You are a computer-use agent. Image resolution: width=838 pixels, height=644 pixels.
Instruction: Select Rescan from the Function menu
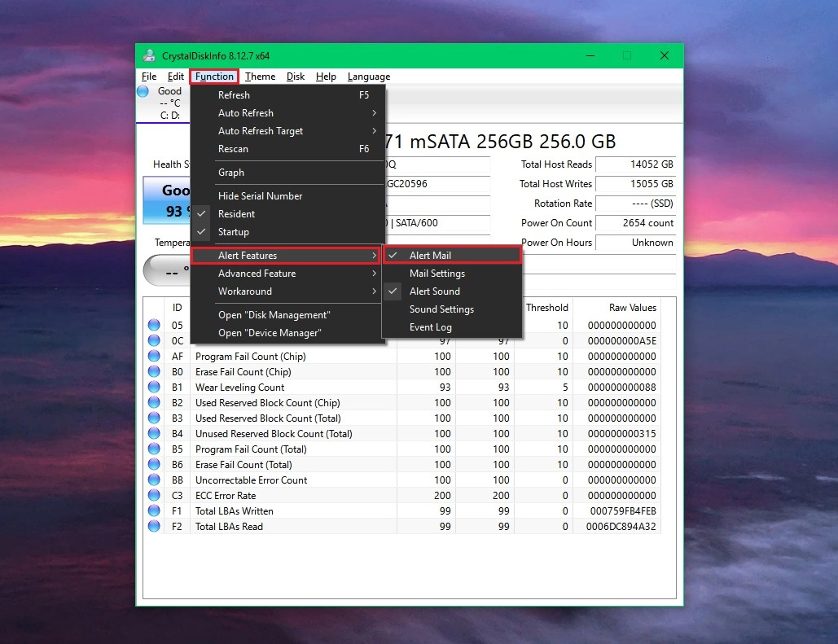coord(287,149)
